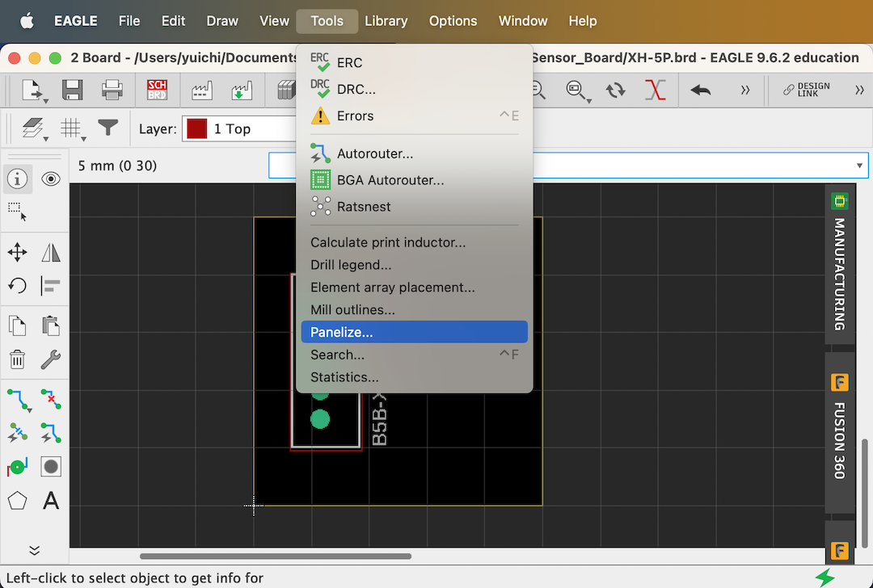
Task: Select the Rotate tool
Action: click(17, 286)
